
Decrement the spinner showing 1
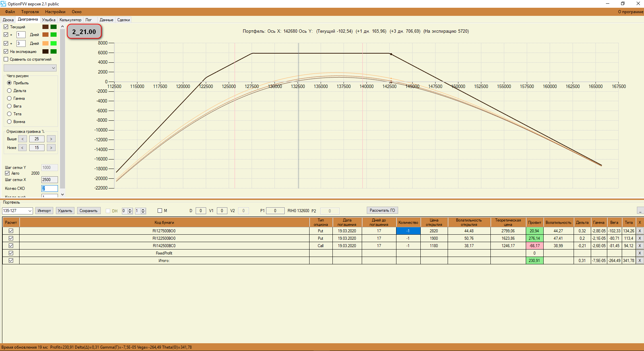tap(143, 212)
